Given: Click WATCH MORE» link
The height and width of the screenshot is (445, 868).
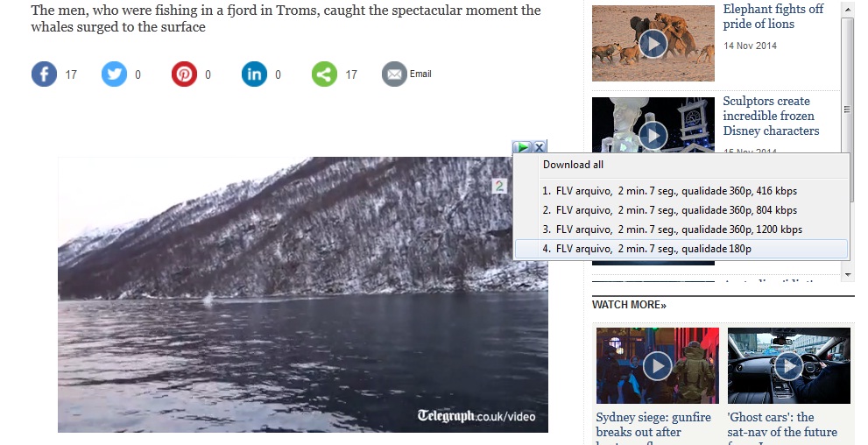Looking at the screenshot, I should [x=629, y=305].
